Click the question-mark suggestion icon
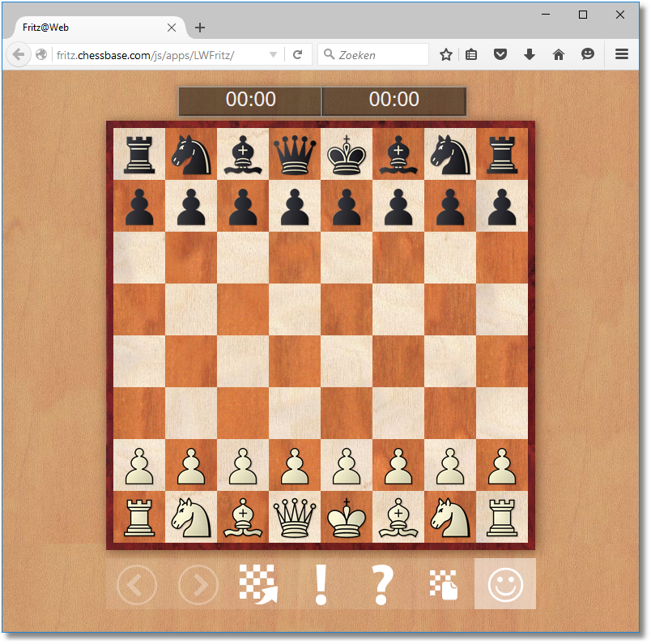The height and width of the screenshot is (644, 651). point(382,583)
